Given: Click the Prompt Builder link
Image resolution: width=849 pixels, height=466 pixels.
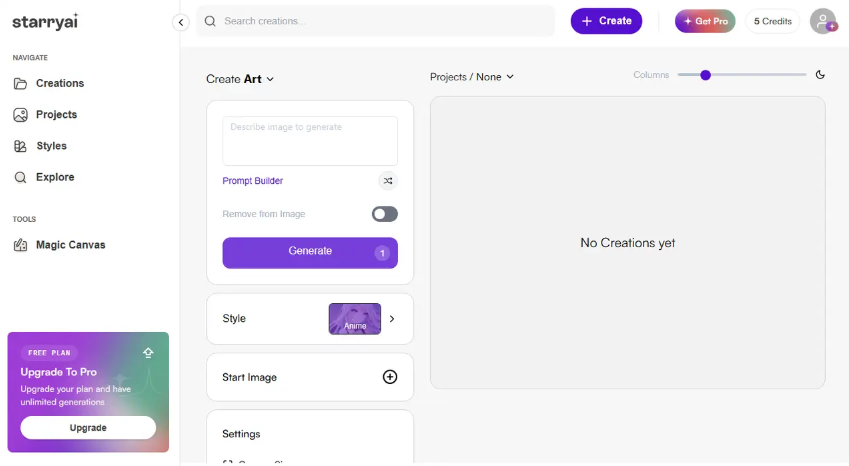Looking at the screenshot, I should (252, 181).
